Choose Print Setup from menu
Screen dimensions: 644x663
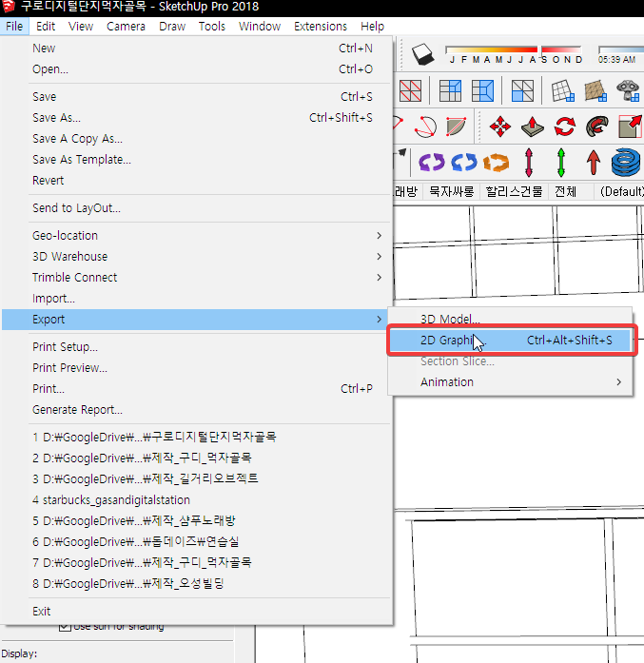197,347
